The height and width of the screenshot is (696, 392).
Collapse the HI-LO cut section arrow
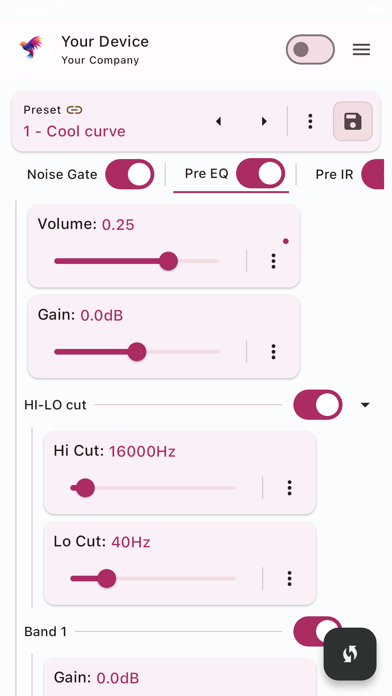tap(365, 405)
